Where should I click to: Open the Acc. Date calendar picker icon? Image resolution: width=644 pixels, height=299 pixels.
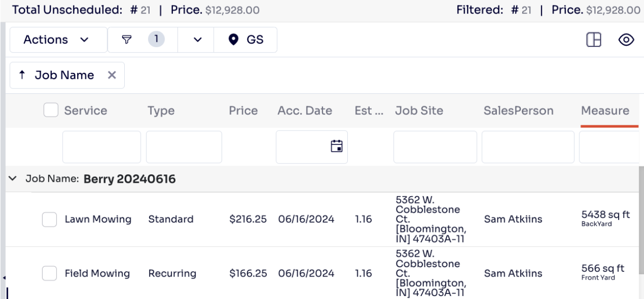336,146
